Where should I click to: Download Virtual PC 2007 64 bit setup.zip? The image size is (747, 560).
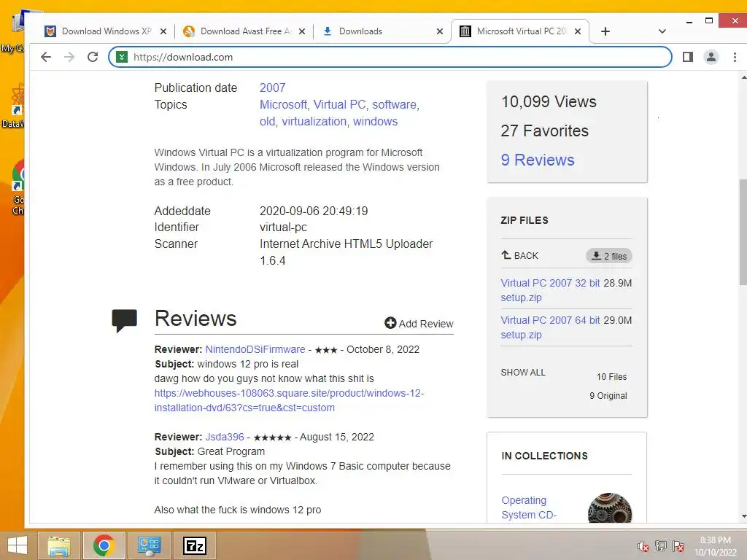click(x=550, y=327)
